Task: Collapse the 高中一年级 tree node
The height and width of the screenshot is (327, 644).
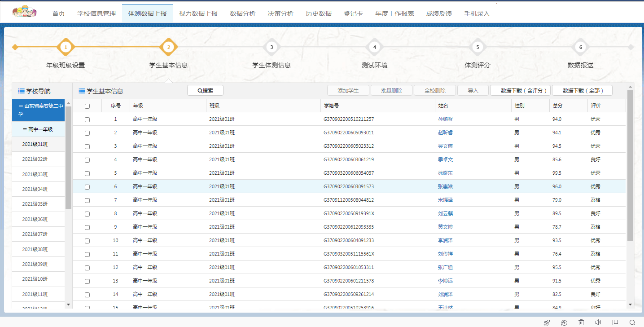Action: pos(25,129)
